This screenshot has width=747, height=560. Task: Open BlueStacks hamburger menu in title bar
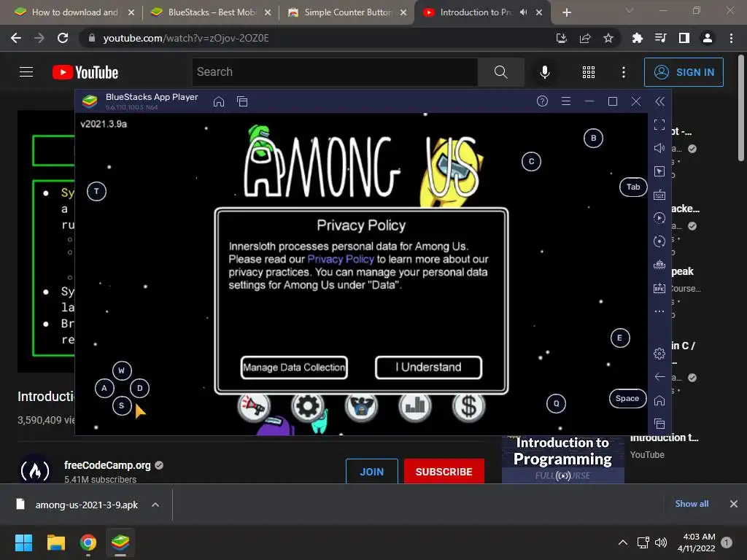click(566, 101)
